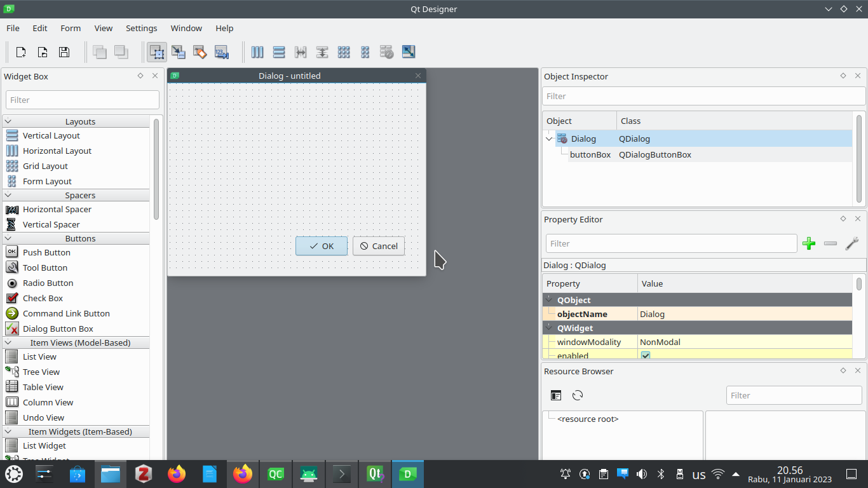The height and width of the screenshot is (488, 868).
Task: Open the File menu
Action: coord(13,28)
